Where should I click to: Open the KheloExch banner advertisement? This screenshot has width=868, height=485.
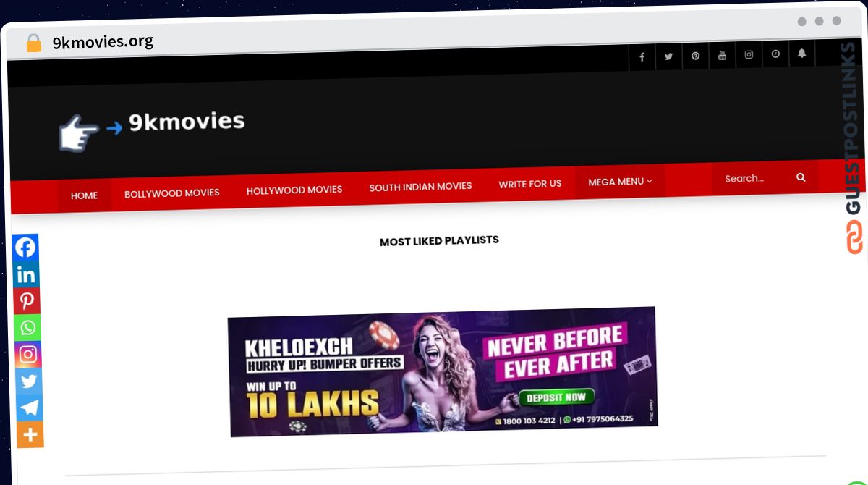443,371
